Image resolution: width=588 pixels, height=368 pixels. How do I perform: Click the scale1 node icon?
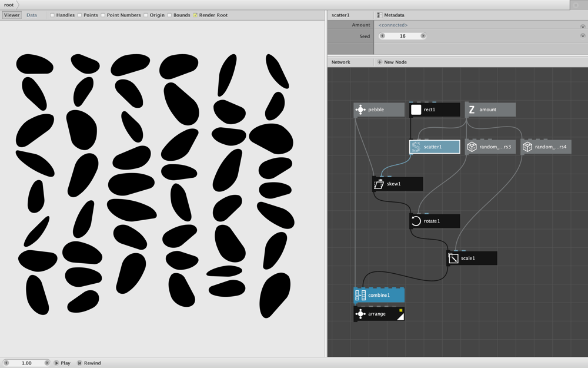pos(453,258)
